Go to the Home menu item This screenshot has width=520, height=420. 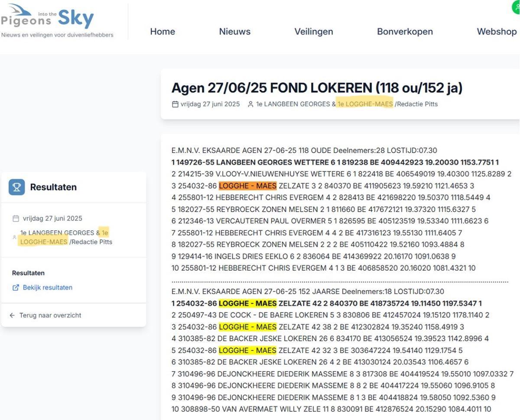coord(162,31)
